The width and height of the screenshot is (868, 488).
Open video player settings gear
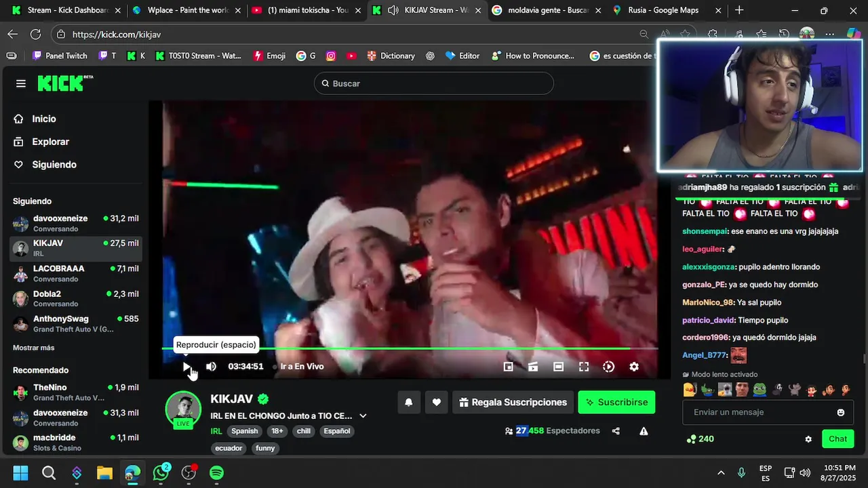[634, 367]
